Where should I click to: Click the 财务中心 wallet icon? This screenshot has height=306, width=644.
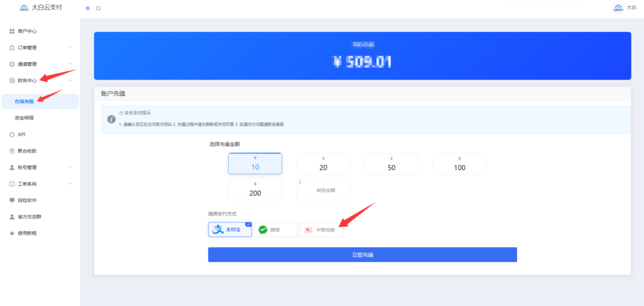click(x=12, y=80)
